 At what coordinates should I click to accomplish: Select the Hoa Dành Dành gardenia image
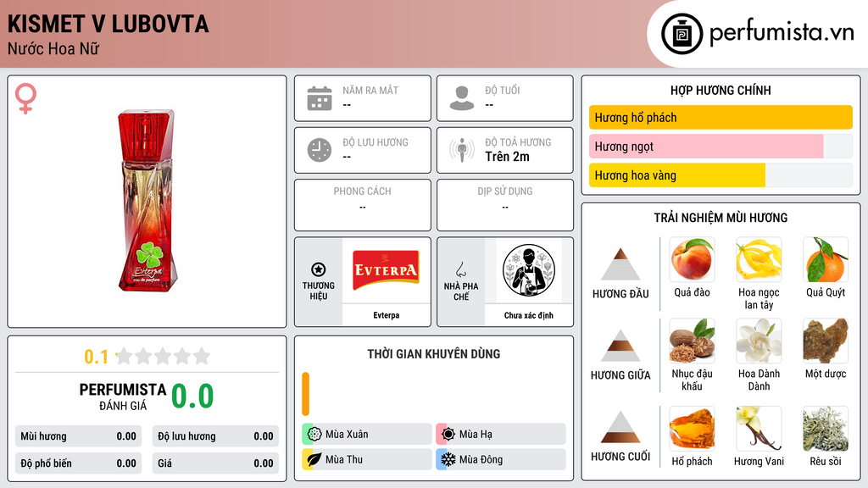(759, 341)
